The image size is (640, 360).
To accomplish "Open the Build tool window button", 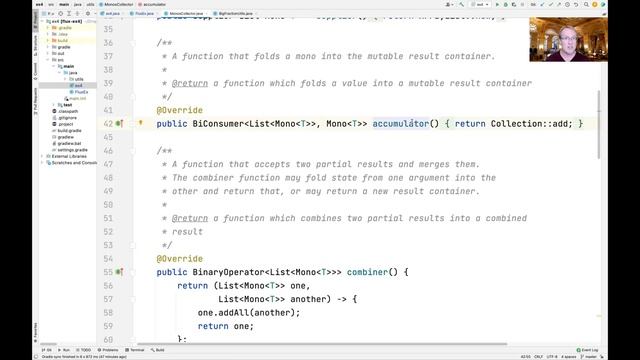I will 158,350.
